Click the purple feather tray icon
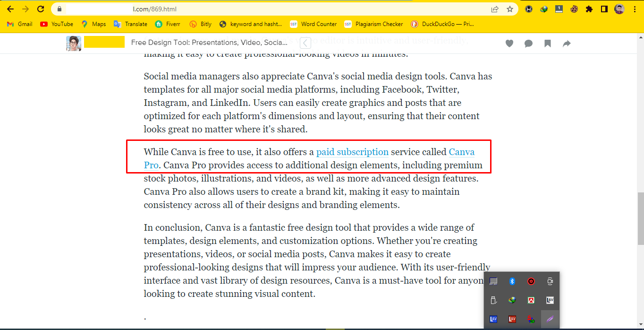The image size is (644, 330). (550, 319)
